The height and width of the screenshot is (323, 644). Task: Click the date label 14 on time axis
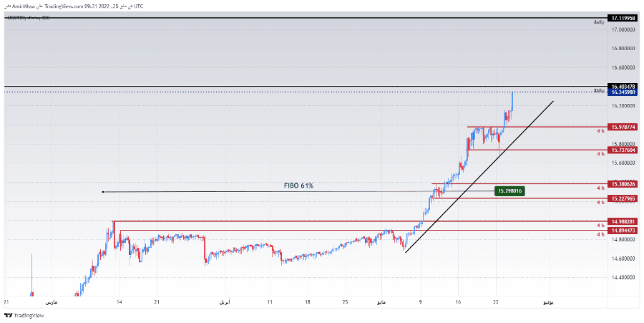pos(119,302)
